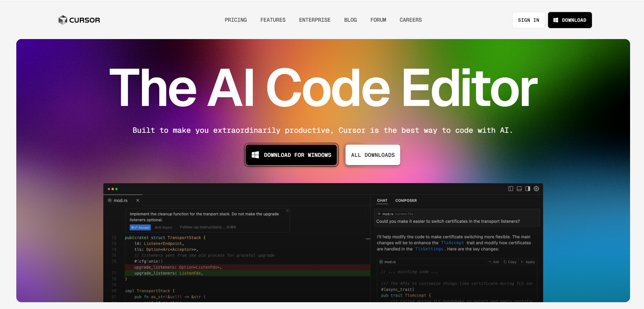The image size is (644, 309).
Task: Click the 'l4: ListenerEndpoint' code line
Action: [x=159, y=243]
